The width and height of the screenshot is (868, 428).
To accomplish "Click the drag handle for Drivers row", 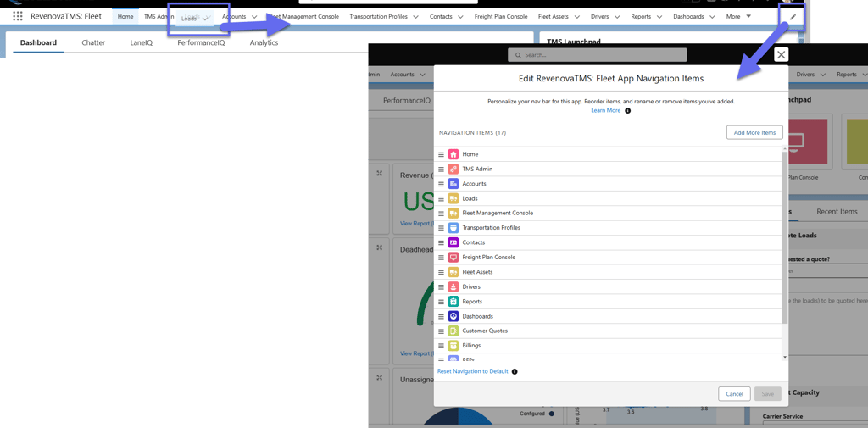I will tap(441, 286).
